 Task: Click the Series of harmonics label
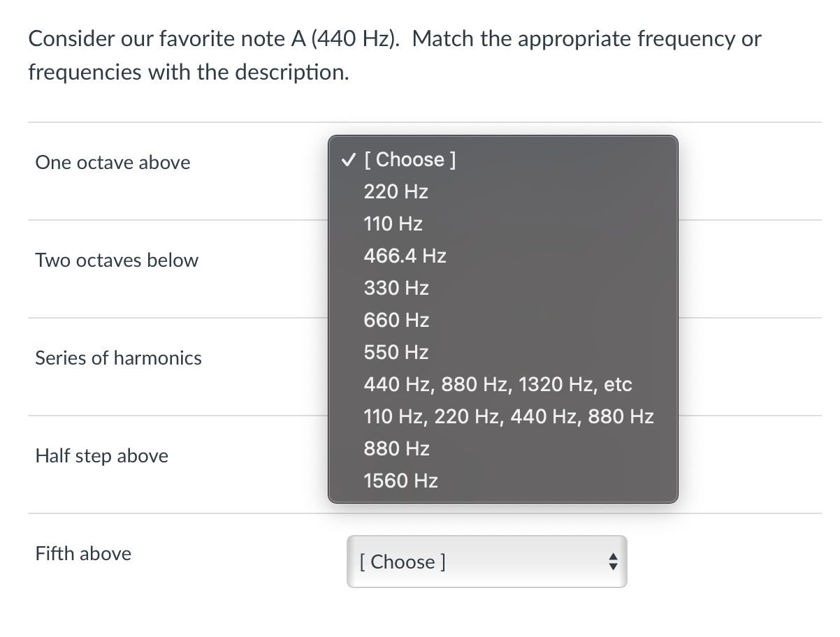tap(118, 358)
